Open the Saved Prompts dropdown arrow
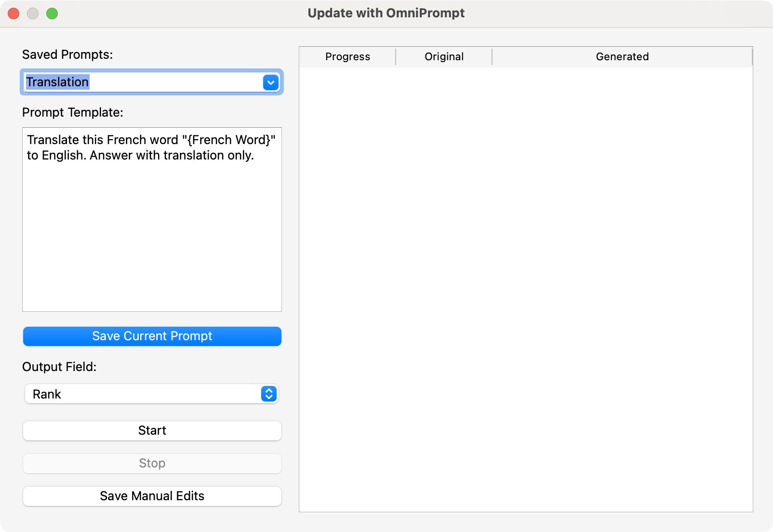The height and width of the screenshot is (532, 773). point(271,82)
